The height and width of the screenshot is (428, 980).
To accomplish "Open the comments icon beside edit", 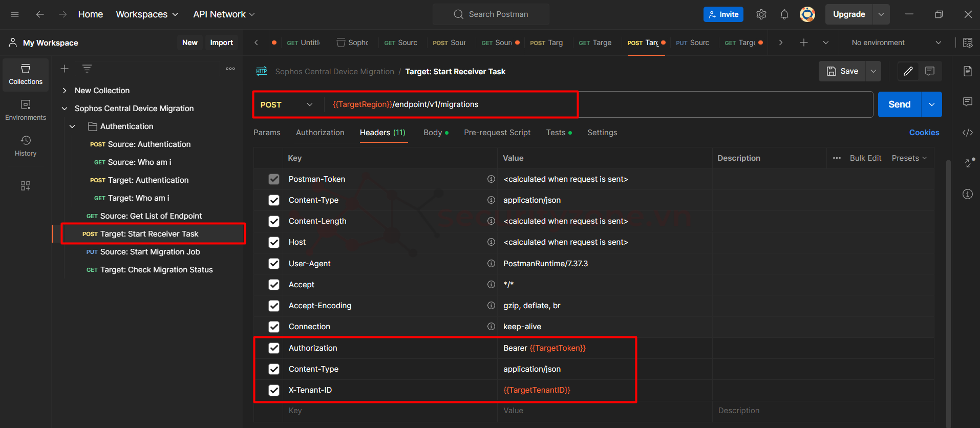I will 930,71.
